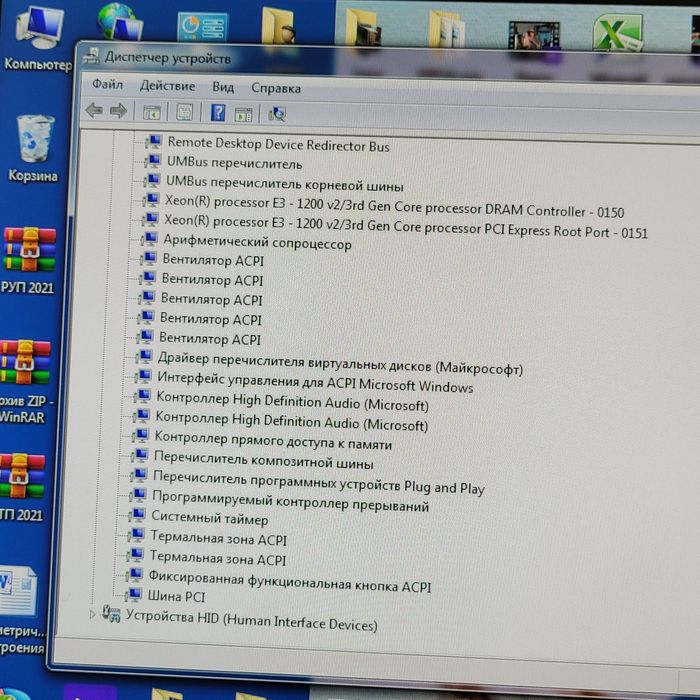Select Фиксированная функциональная кнопка ACPI
The width and height of the screenshot is (700, 700).
click(x=290, y=581)
